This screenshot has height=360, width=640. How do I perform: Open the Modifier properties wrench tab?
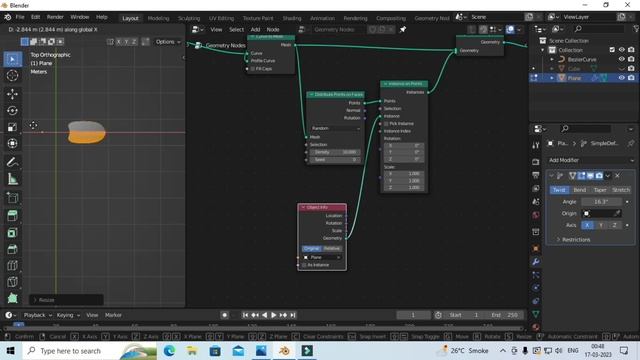tap(536, 262)
